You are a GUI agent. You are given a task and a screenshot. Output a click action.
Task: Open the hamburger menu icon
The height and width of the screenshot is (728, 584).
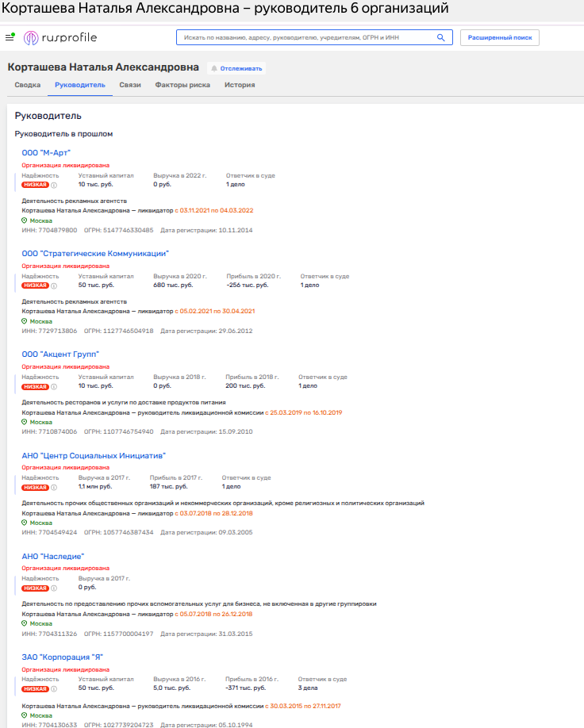10,37
